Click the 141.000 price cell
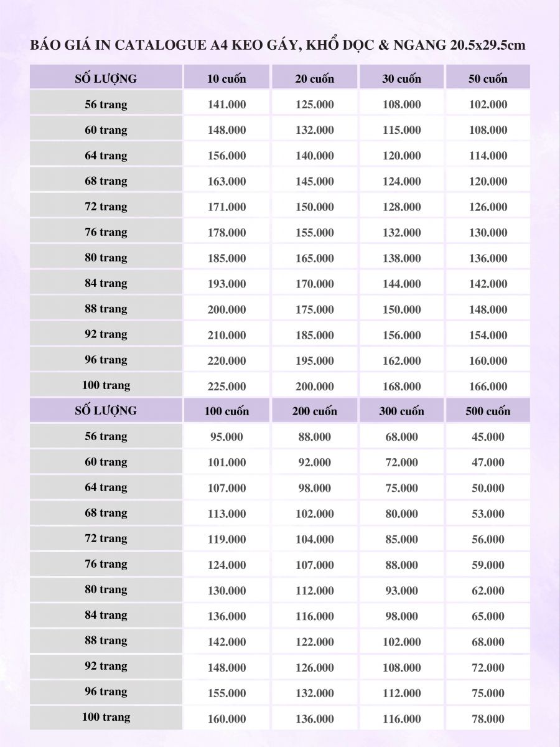The height and width of the screenshot is (747, 560). [226, 105]
